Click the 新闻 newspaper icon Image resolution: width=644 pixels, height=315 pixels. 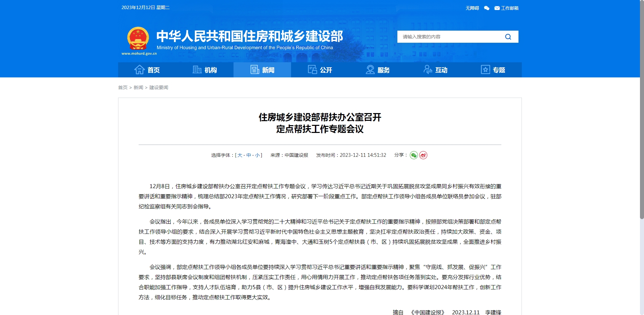click(255, 70)
